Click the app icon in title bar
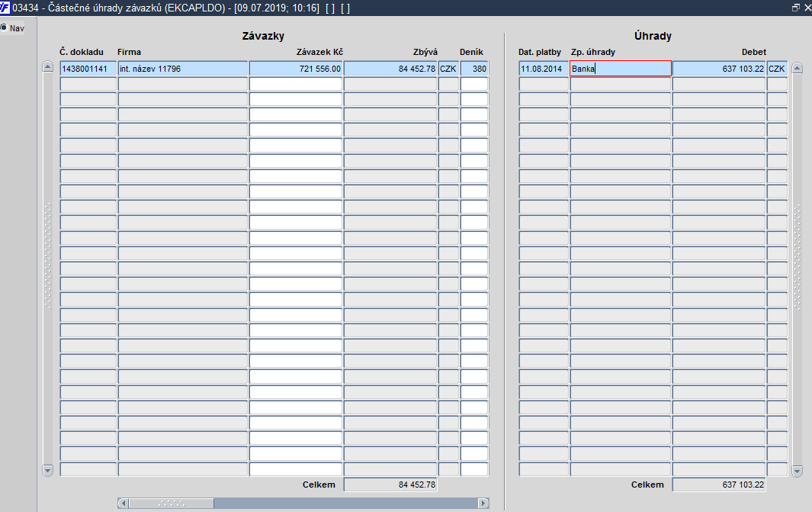The height and width of the screenshot is (512, 812). click(5, 8)
